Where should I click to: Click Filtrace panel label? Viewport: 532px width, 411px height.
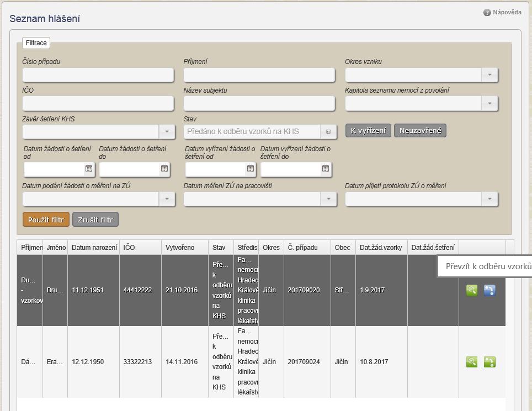pyautogui.click(x=36, y=43)
